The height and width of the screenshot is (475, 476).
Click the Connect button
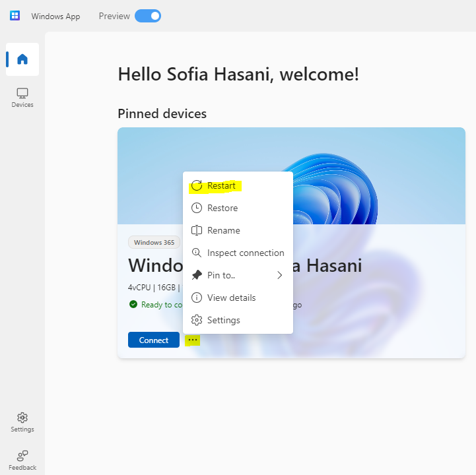pos(154,340)
